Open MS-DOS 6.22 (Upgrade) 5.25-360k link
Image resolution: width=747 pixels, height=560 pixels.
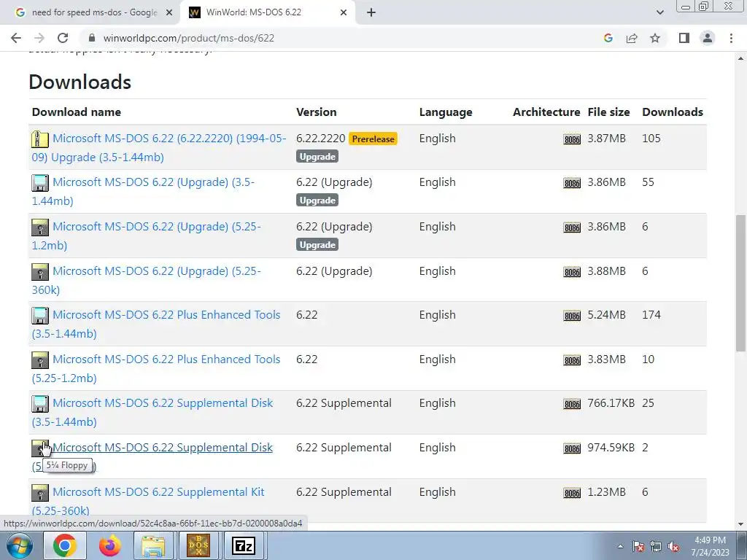pyautogui.click(x=146, y=280)
